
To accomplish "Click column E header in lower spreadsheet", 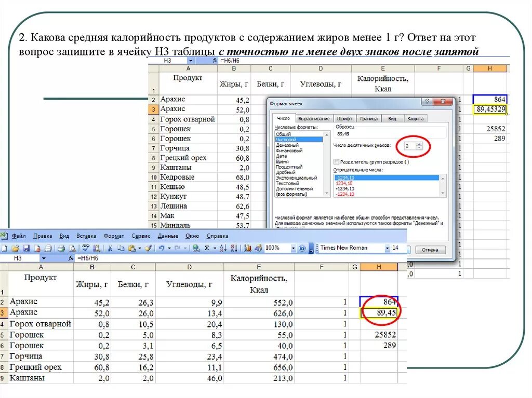I will [259, 267].
